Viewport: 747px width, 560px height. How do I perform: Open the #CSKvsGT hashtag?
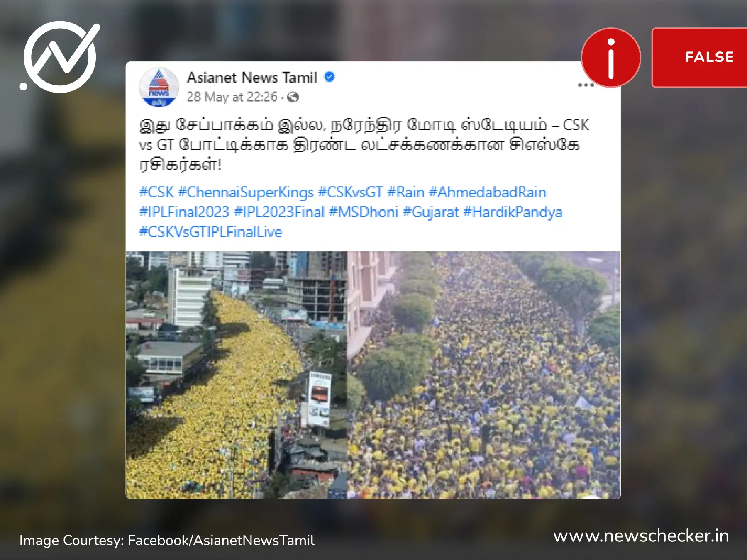click(350, 192)
